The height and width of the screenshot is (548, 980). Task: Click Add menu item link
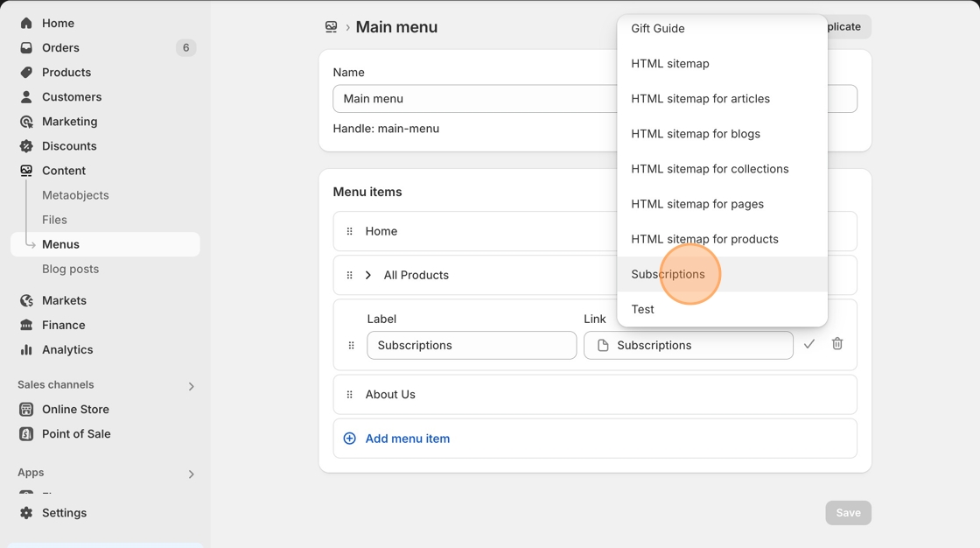point(407,439)
